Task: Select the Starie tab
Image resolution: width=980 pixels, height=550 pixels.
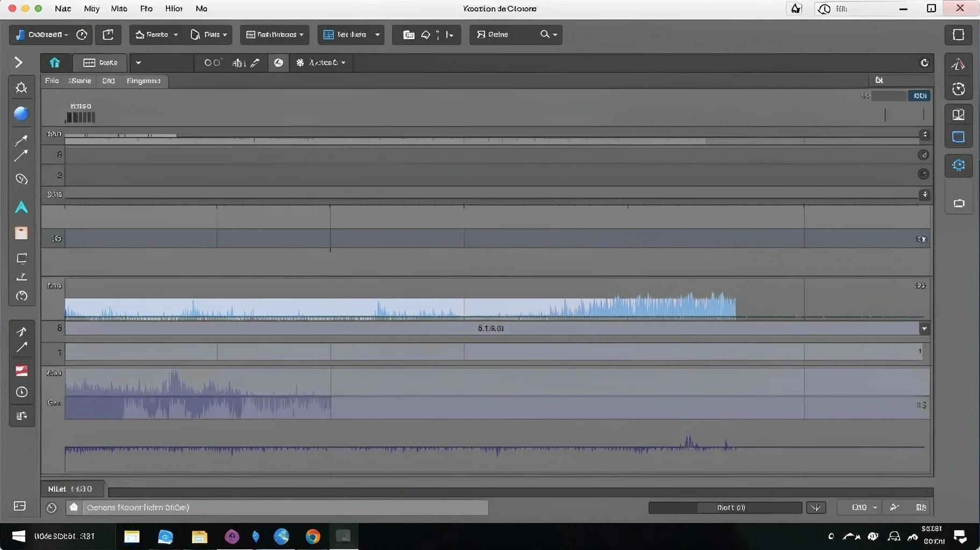Action: (x=80, y=81)
